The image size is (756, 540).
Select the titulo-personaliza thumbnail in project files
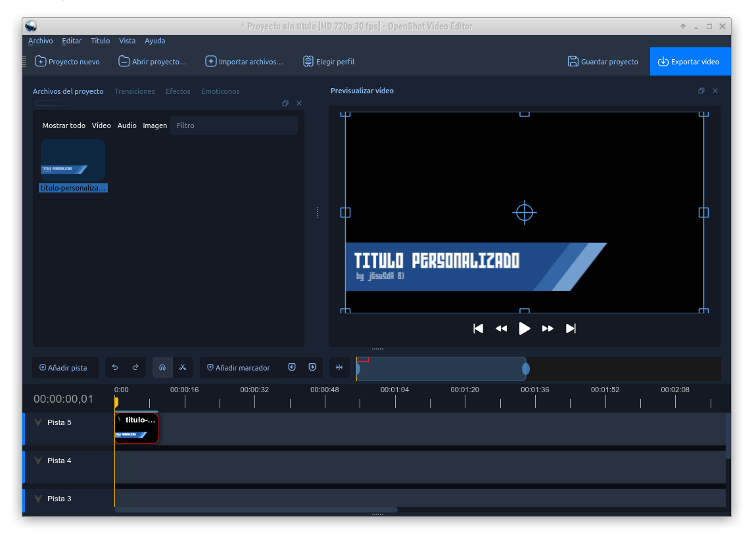(x=72, y=160)
